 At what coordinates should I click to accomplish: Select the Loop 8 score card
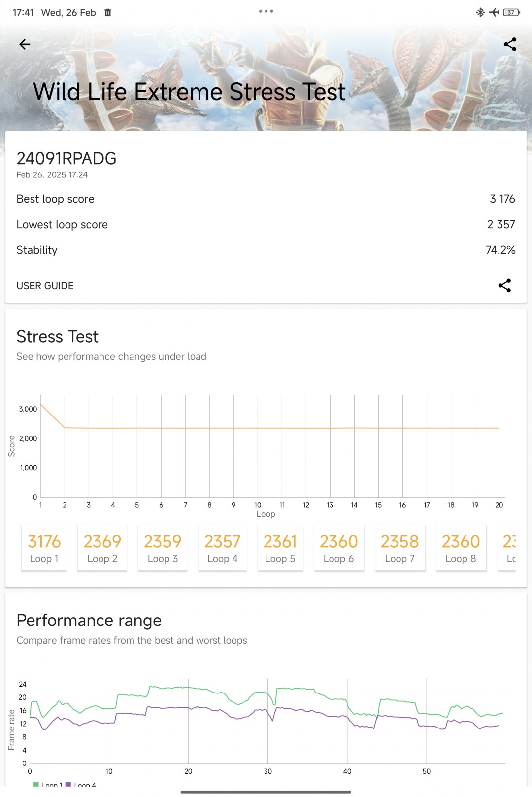461,548
